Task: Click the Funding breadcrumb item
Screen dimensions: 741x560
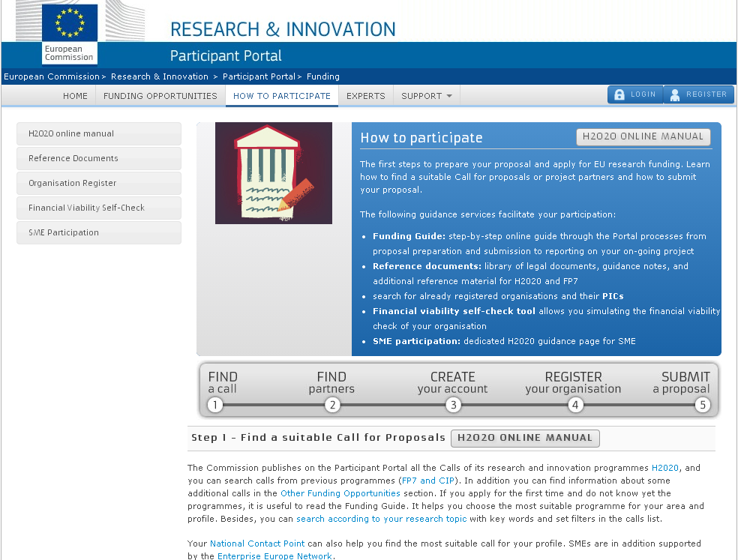Action: point(322,76)
